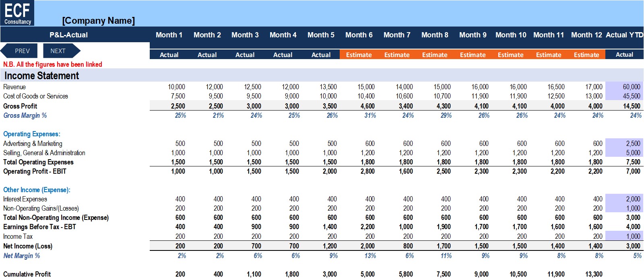Select Month 12 Cumulative Profit 13,300
This screenshot has height=279, width=644.
594,274
